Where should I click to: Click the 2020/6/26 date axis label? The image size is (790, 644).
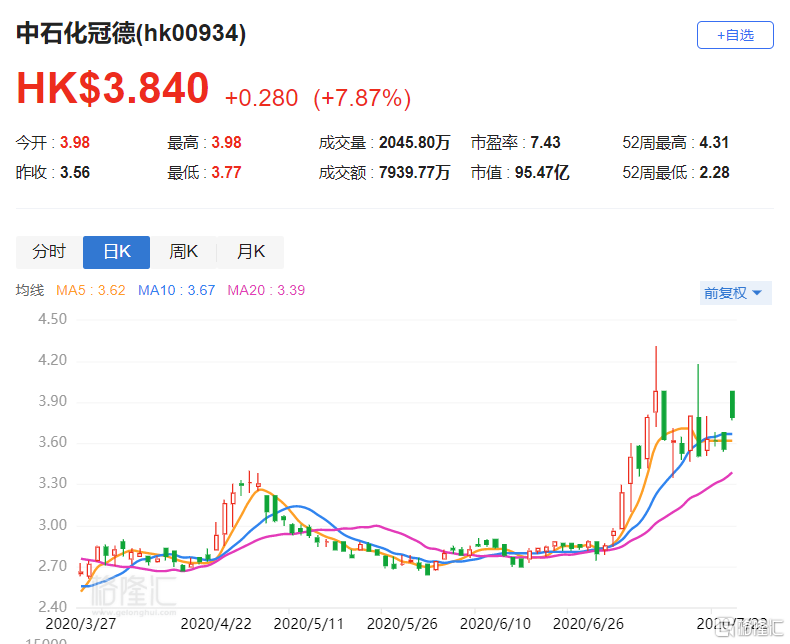(597, 624)
